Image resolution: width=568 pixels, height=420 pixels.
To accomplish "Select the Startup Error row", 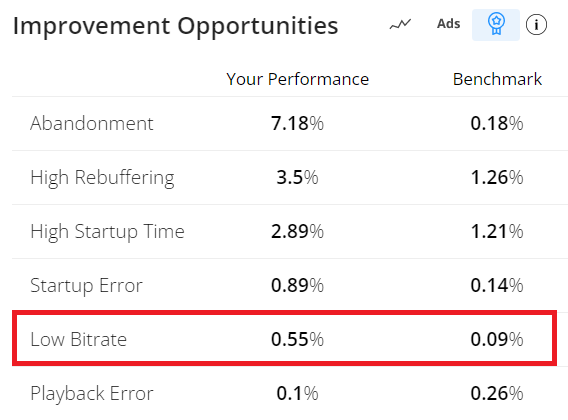I will [284, 285].
